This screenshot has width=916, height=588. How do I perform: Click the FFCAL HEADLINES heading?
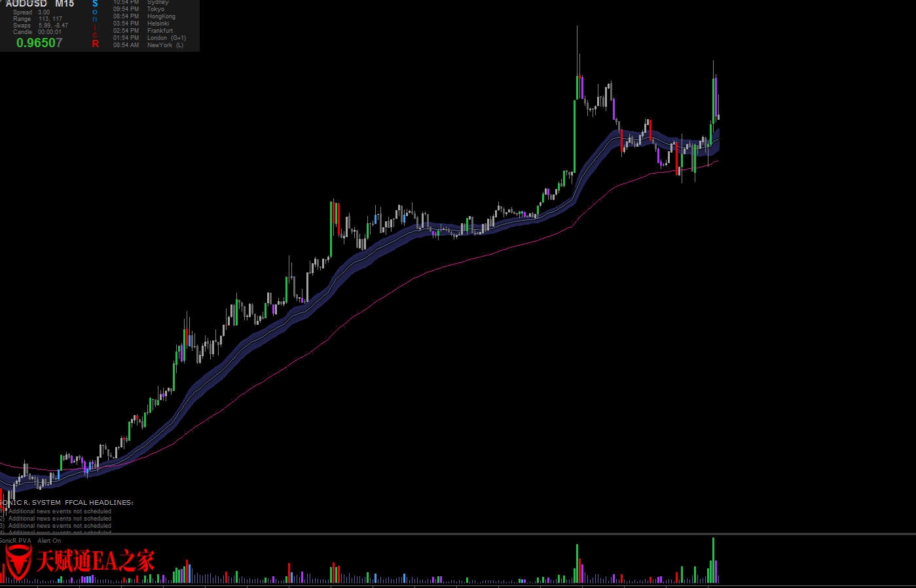click(99, 503)
